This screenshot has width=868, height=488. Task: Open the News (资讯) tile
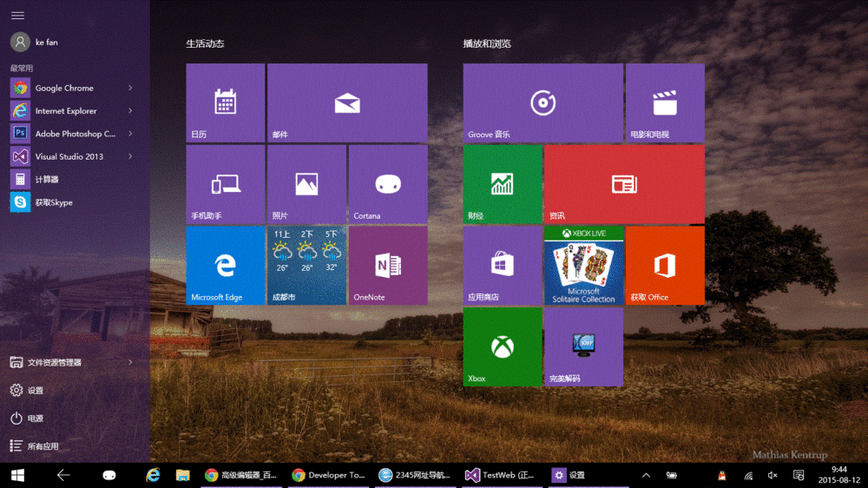pyautogui.click(x=624, y=184)
